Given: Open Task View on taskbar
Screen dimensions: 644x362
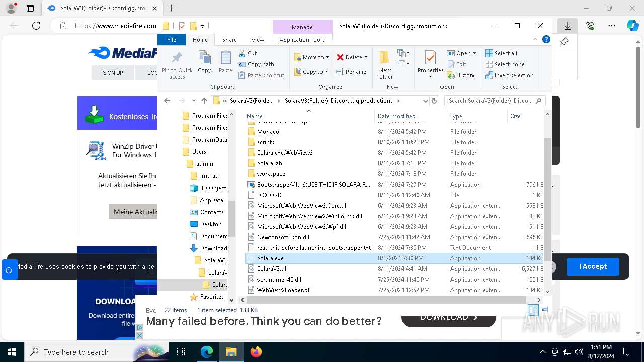Looking at the screenshot, I should pyautogui.click(x=182, y=352).
